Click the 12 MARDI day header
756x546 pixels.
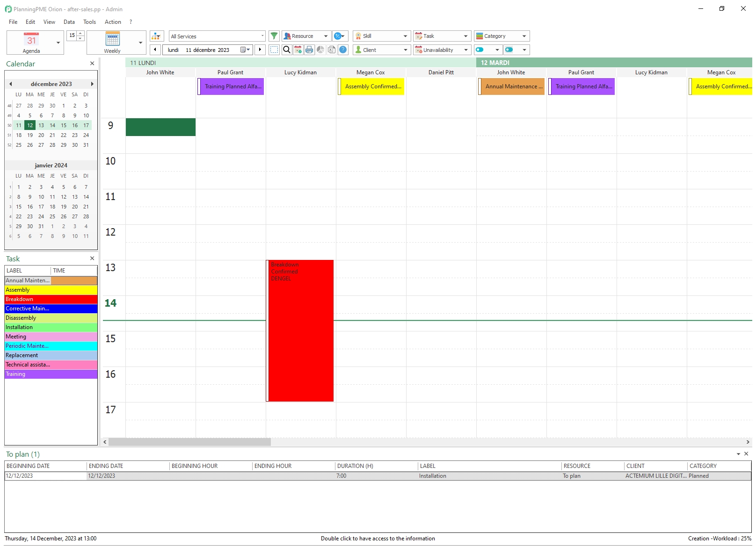coord(614,63)
